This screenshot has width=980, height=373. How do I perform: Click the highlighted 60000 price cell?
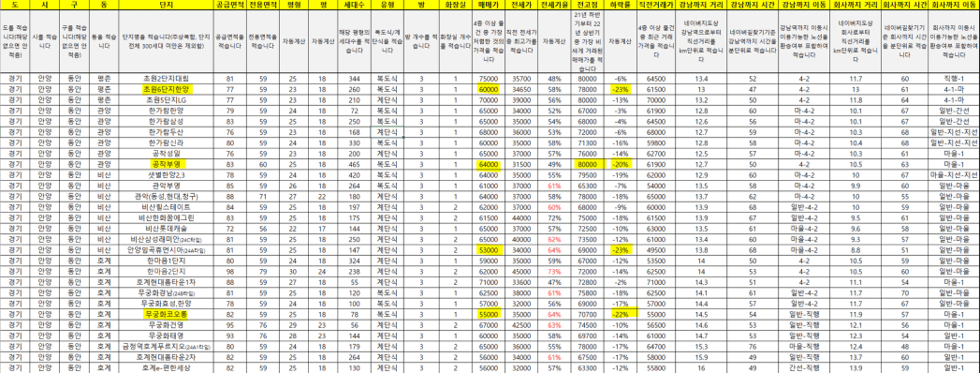[x=488, y=89]
